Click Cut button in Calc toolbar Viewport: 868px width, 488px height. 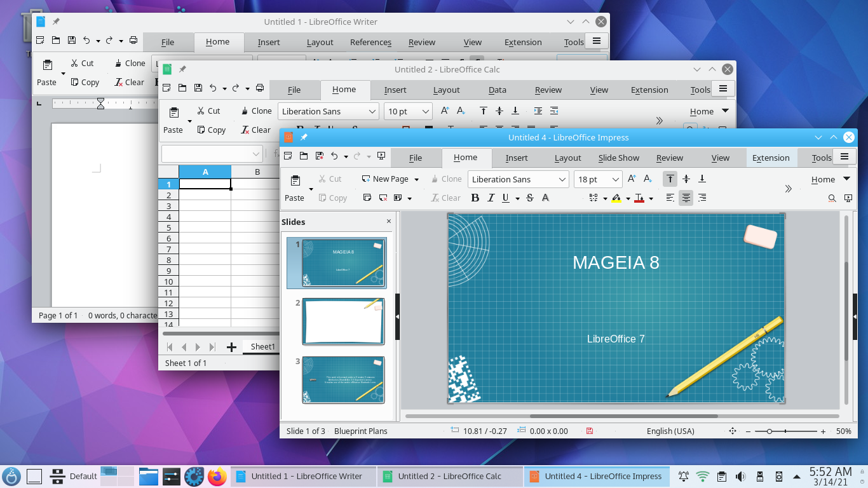tap(208, 111)
